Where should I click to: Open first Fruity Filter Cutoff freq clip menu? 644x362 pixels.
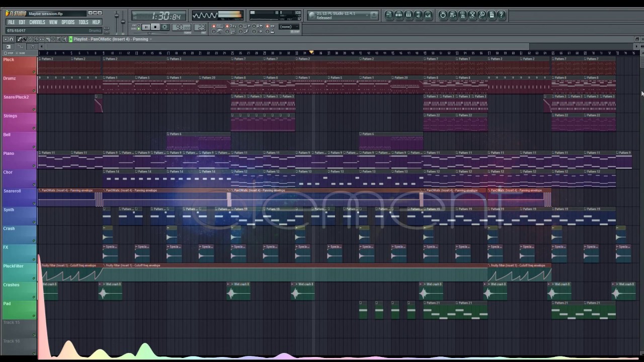(40, 265)
